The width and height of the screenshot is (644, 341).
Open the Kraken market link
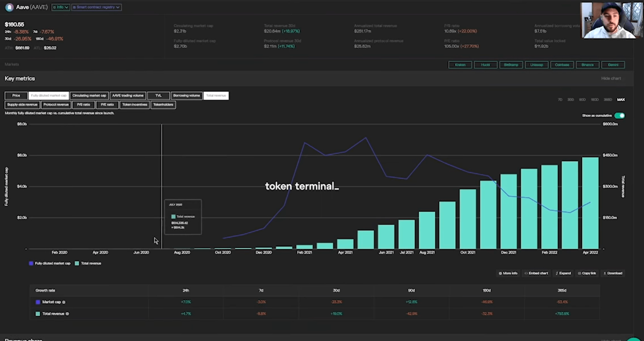460,65
